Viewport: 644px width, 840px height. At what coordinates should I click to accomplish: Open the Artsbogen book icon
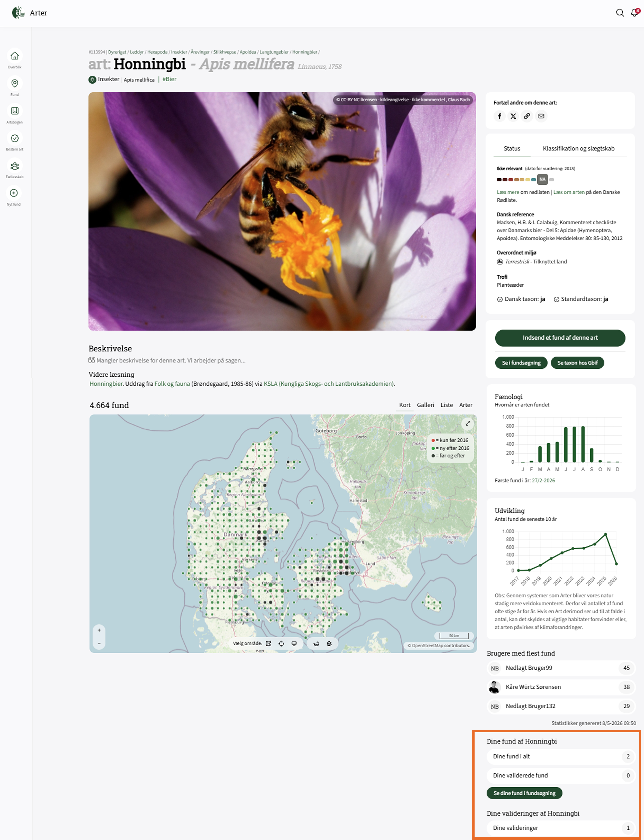coord(15,111)
